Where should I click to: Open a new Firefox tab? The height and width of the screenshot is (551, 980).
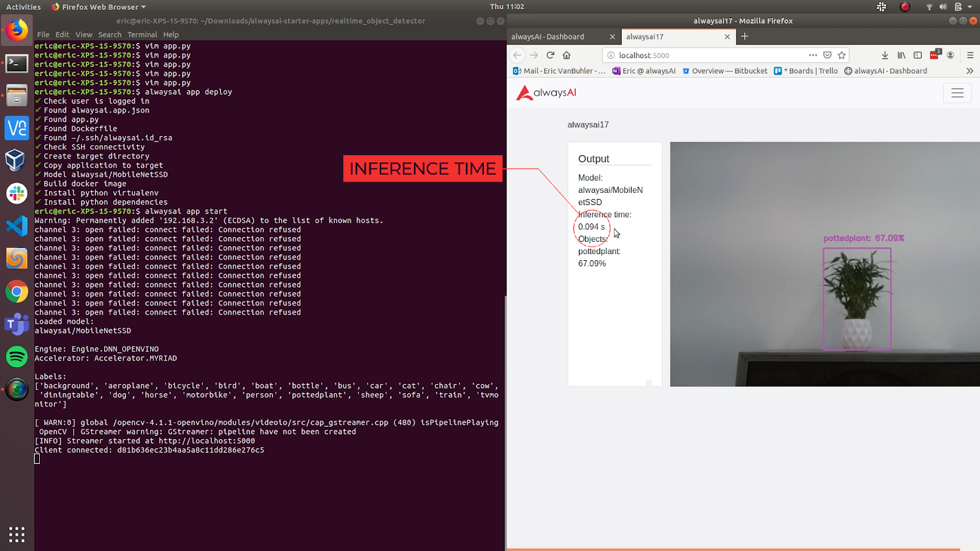click(745, 37)
